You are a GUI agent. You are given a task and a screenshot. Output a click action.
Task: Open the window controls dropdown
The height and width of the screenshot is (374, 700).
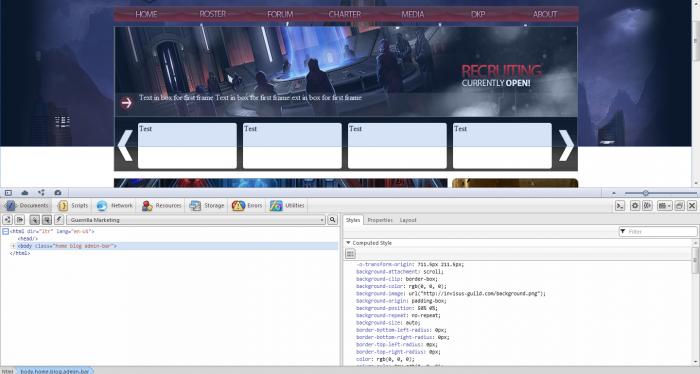click(x=664, y=206)
